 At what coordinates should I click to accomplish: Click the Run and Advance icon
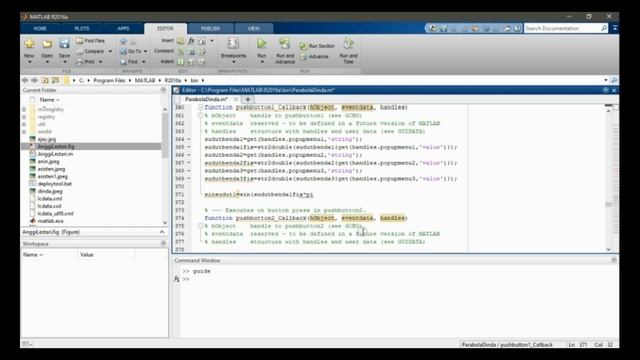[284, 43]
